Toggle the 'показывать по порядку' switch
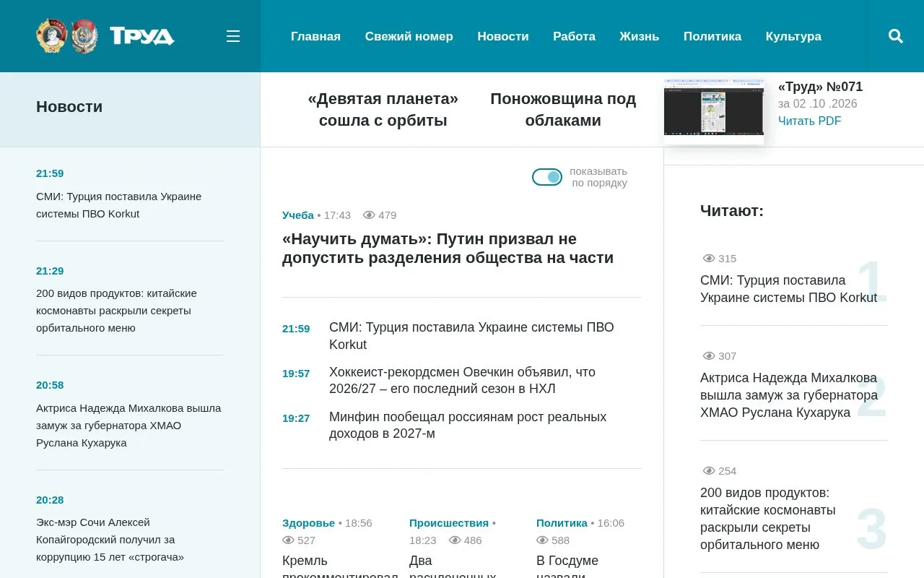Viewport: 924px width, 578px height. click(x=547, y=177)
